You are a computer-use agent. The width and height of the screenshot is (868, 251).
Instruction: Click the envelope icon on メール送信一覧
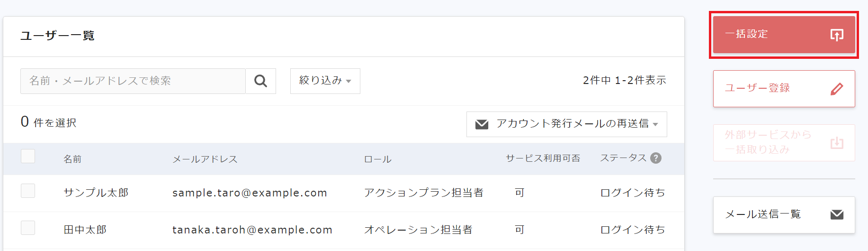coord(837,214)
